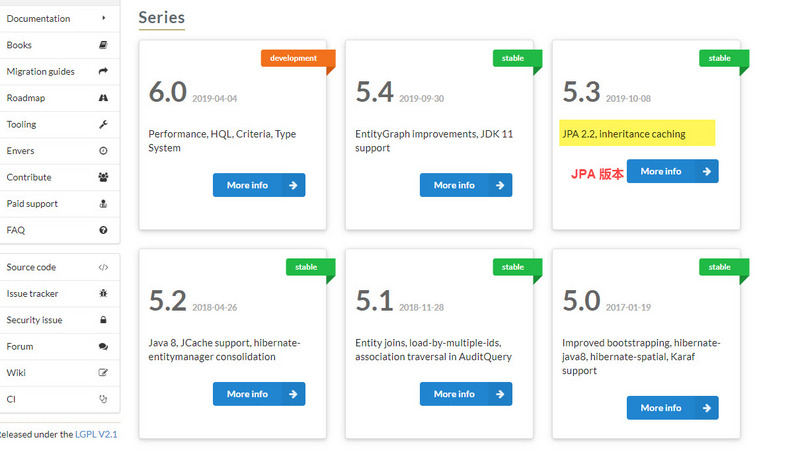Click the Series section heading
The width and height of the screenshot is (800, 458).
[x=162, y=18]
